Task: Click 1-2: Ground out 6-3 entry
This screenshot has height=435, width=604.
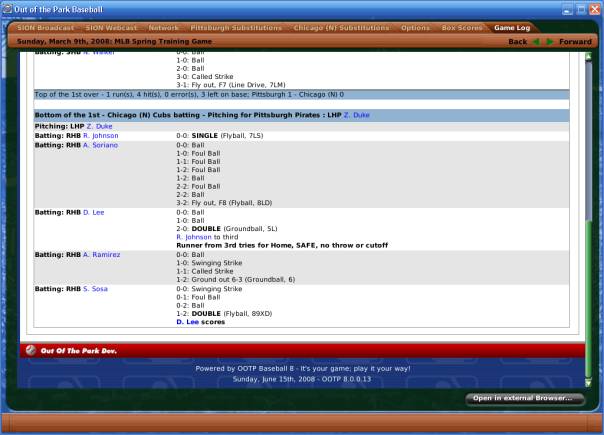Action: 236,279
